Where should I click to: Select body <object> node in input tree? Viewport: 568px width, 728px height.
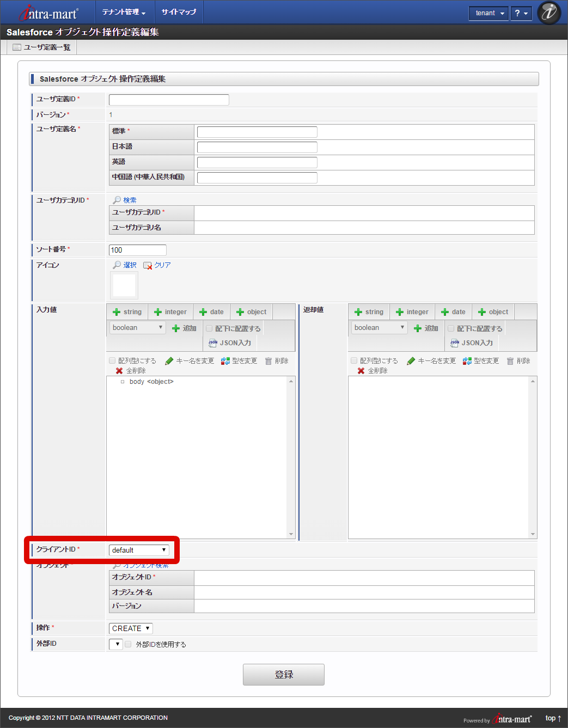[151, 382]
